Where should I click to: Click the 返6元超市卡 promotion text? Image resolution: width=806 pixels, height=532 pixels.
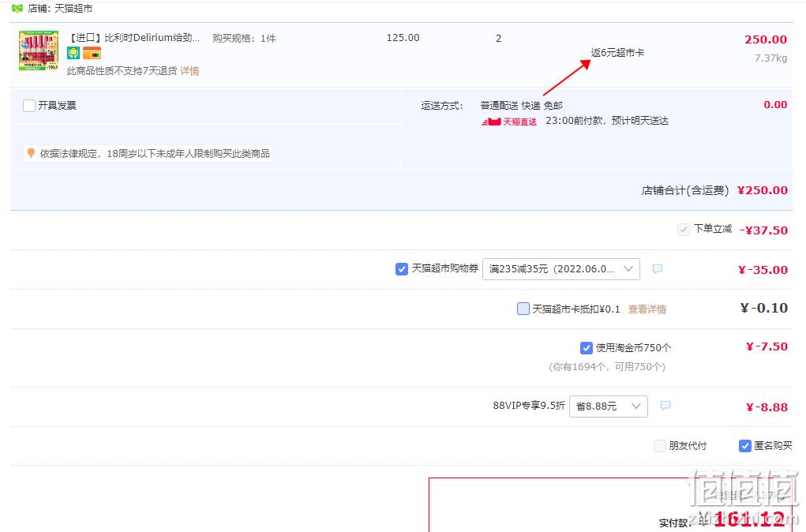(617, 52)
